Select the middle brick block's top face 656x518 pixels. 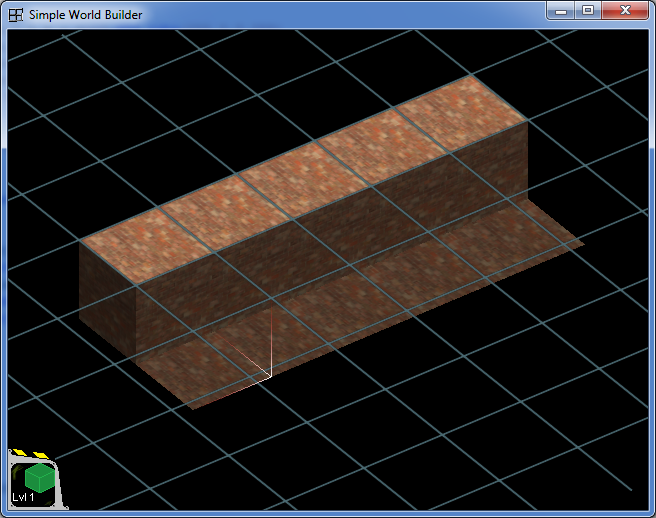(303, 180)
